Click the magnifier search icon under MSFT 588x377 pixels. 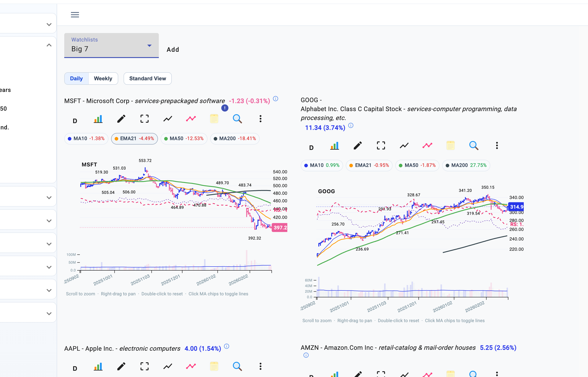click(x=237, y=119)
